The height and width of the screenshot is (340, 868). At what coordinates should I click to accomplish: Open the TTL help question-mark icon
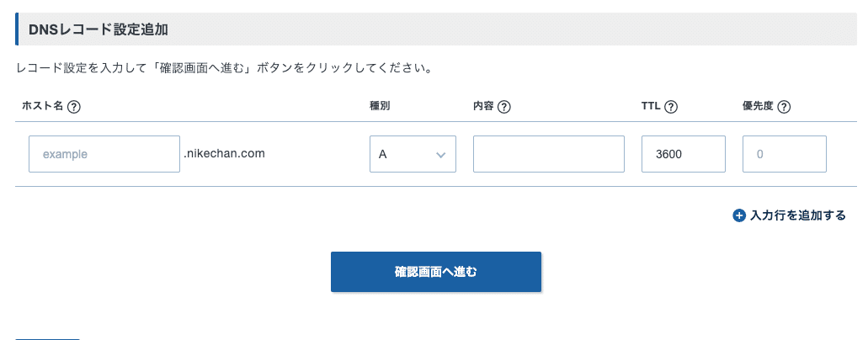[x=672, y=107]
